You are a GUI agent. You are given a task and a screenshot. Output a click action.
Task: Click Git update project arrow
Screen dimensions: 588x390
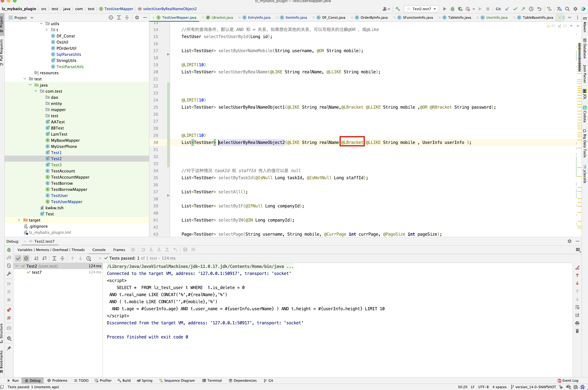507,9
